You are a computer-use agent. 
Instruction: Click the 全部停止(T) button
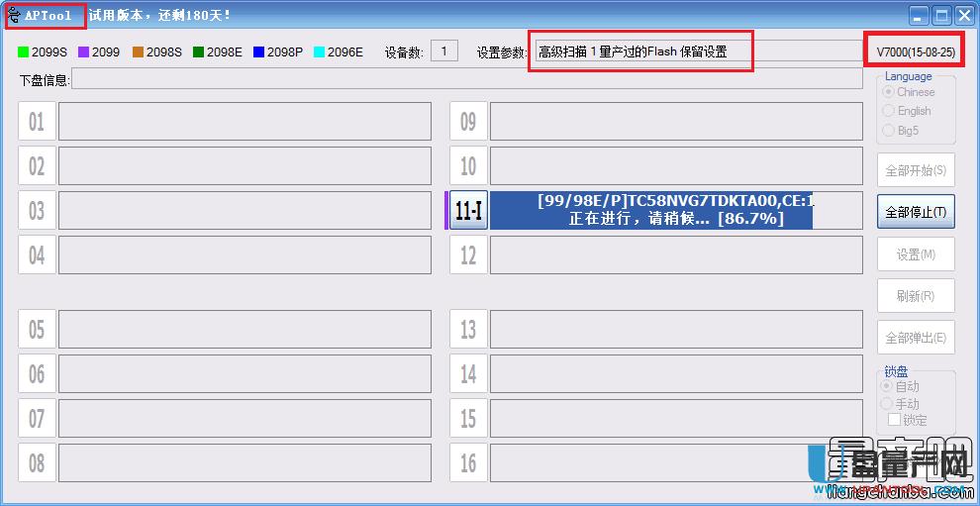(916, 211)
